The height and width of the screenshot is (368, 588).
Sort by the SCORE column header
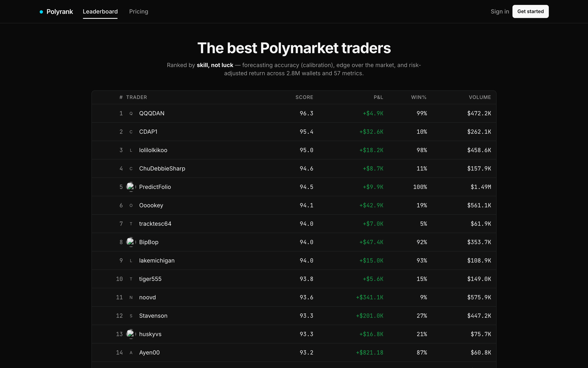(x=304, y=97)
